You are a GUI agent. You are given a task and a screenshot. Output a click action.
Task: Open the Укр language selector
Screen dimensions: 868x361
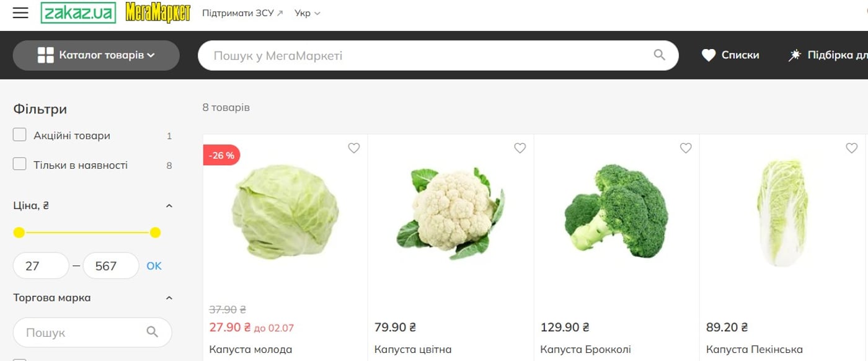pyautogui.click(x=308, y=13)
